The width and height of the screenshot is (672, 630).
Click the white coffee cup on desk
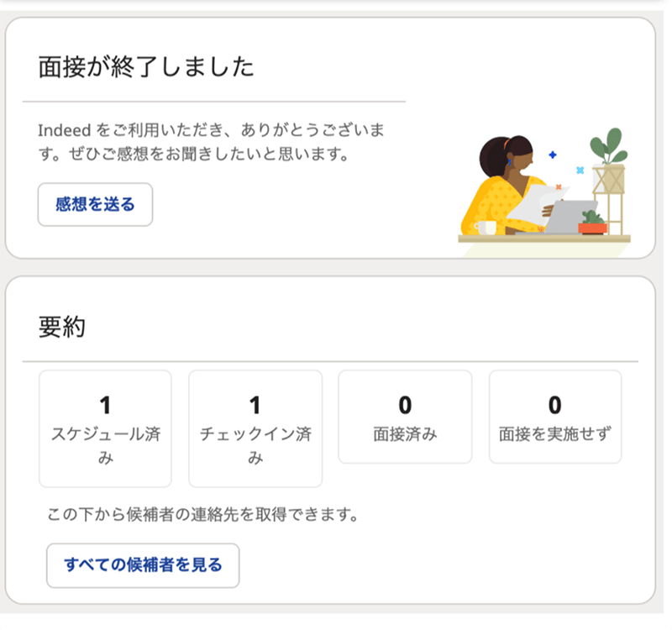486,227
